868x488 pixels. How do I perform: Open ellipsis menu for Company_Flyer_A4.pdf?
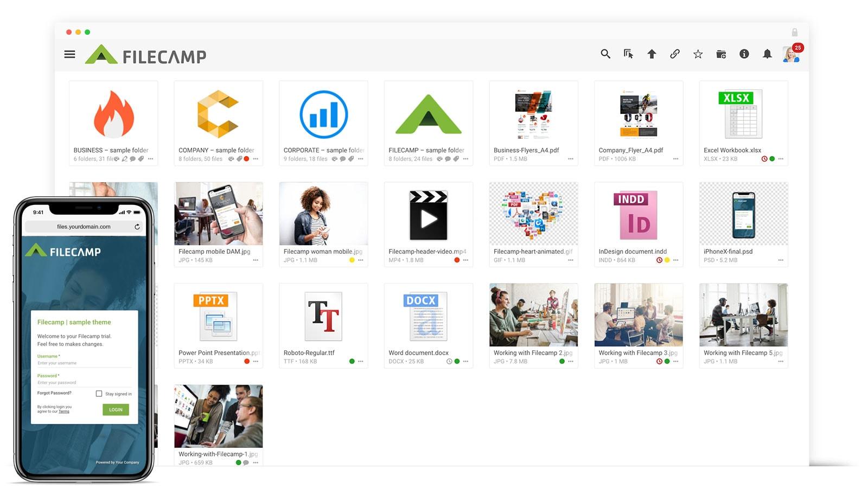point(675,159)
